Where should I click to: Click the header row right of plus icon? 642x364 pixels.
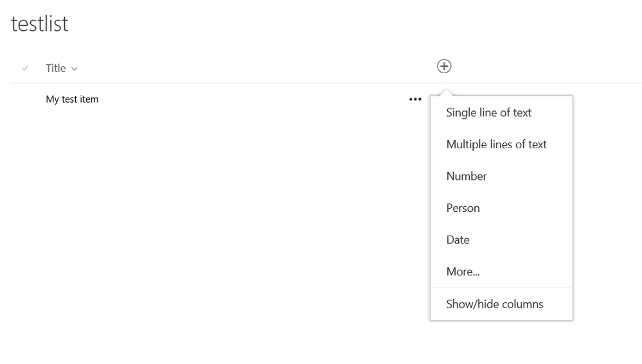click(x=546, y=67)
